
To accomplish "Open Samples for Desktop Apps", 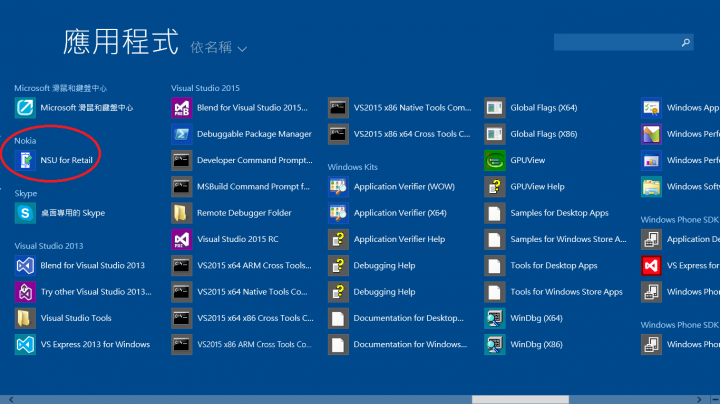I will point(546,213).
